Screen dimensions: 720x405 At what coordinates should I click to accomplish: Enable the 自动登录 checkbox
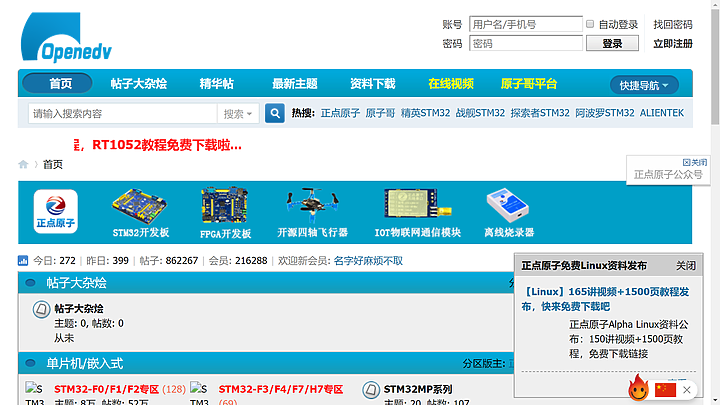coord(590,24)
